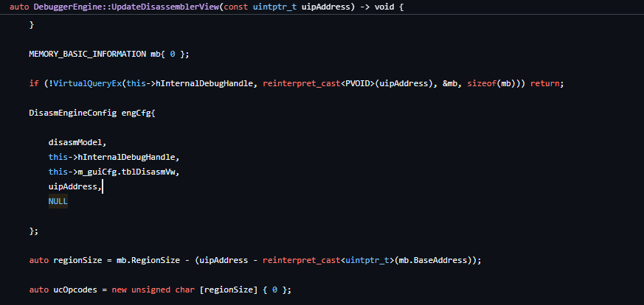Click the closing '};' of engCfg
Image resolution: width=644 pixels, height=305 pixels.
click(x=34, y=231)
